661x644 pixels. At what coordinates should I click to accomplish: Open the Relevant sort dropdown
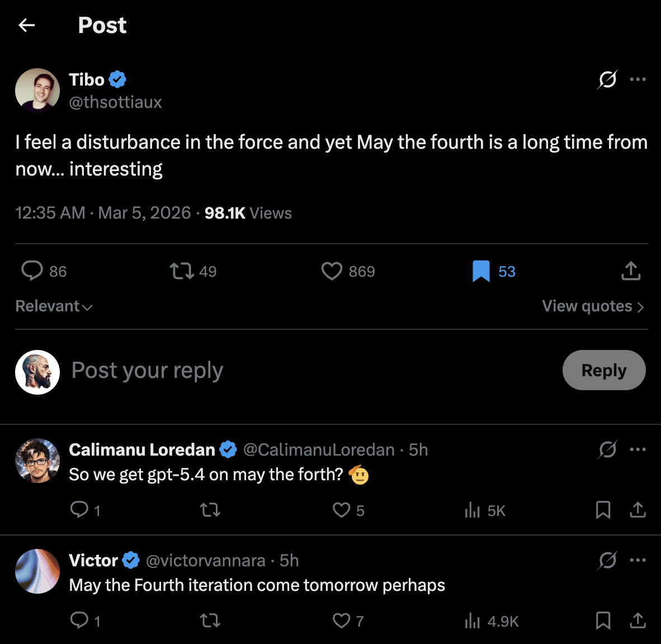point(54,306)
